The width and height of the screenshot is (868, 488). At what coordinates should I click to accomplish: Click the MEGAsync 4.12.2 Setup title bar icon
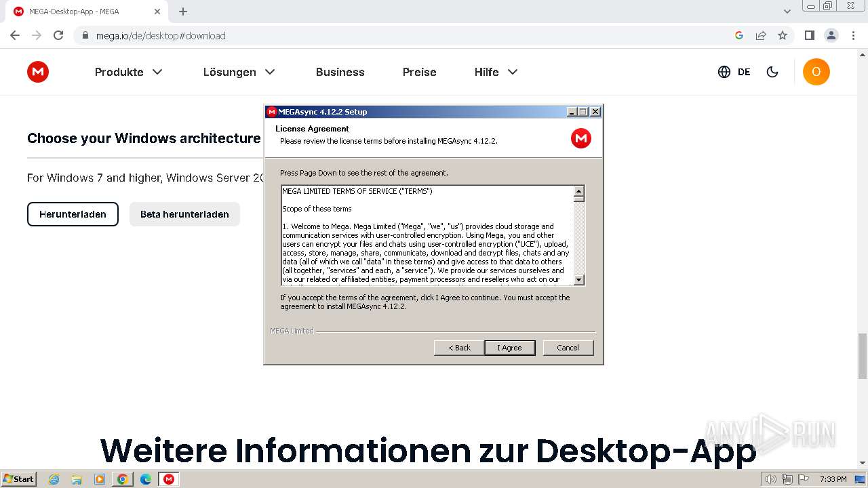pyautogui.click(x=271, y=112)
